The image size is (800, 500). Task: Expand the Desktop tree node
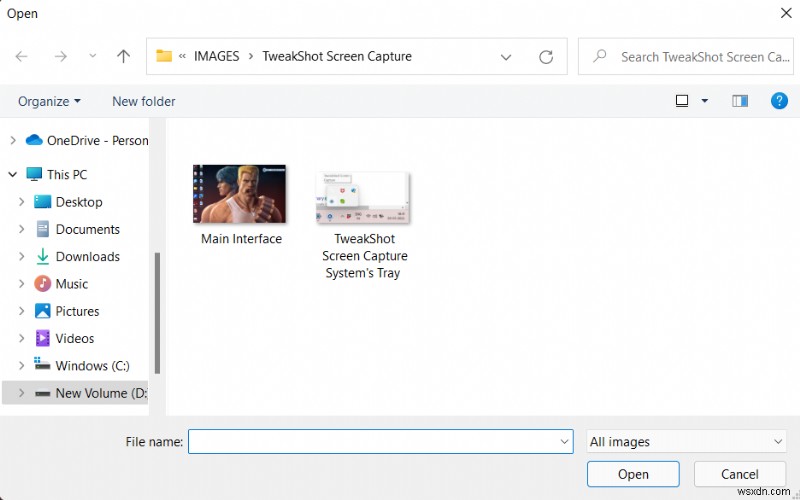pos(21,202)
